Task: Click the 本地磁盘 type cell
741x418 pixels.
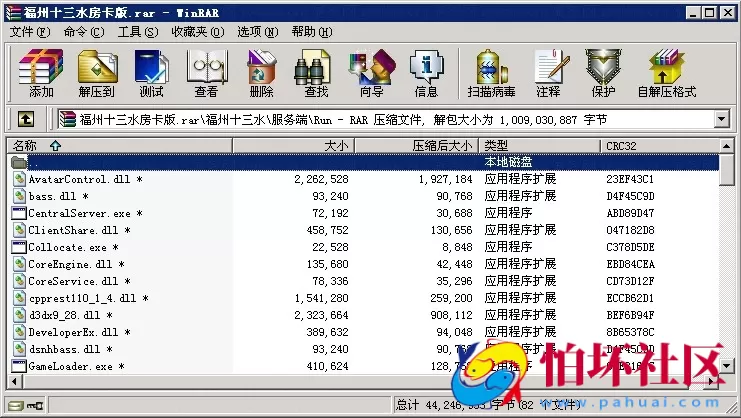Action: (508, 162)
